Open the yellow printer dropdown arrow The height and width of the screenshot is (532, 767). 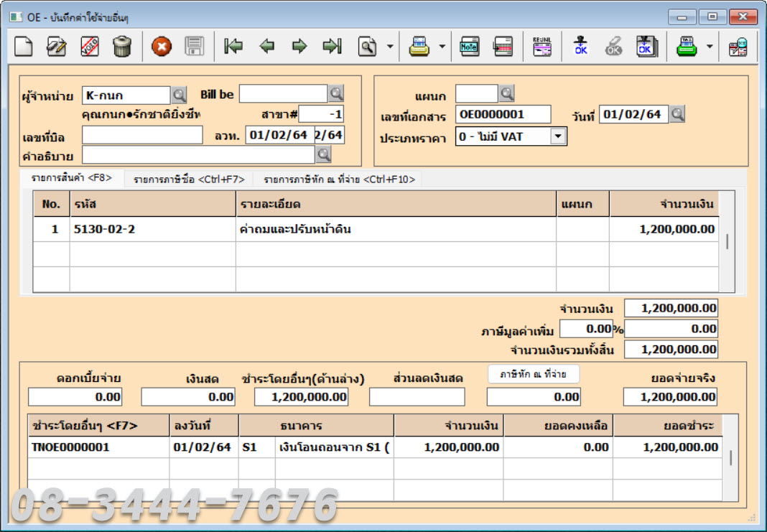tap(442, 47)
